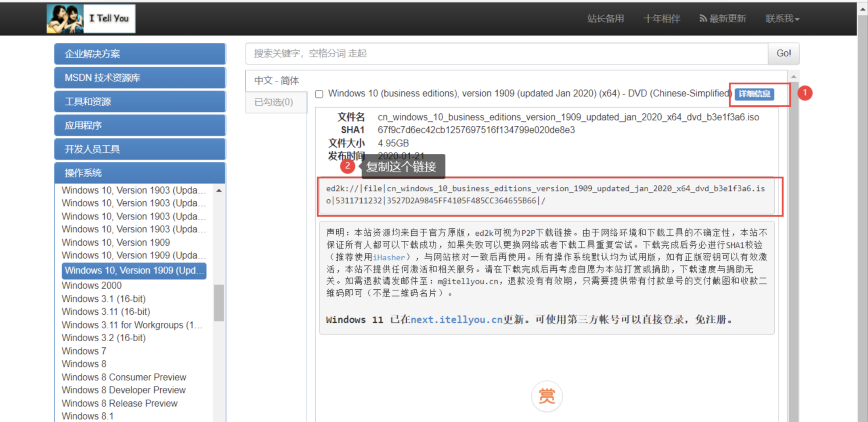Click the 详细信息 details button
The width and height of the screenshot is (868, 422).
point(754,94)
